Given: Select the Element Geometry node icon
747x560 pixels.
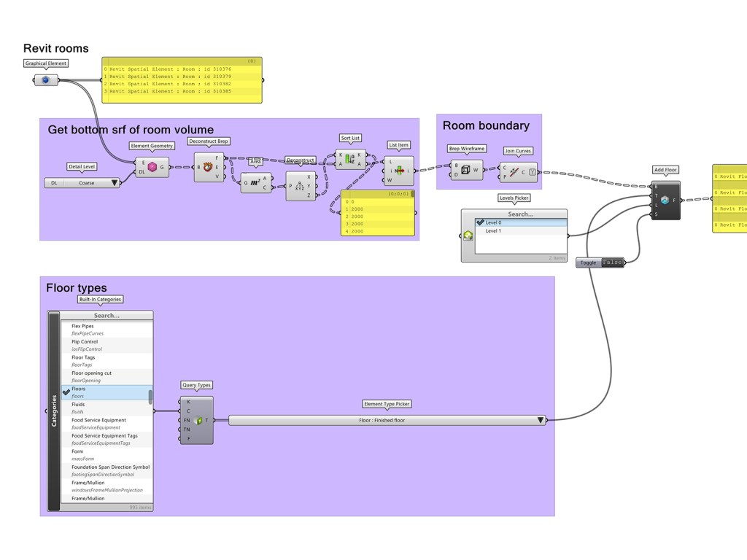Looking at the screenshot, I should pos(152,167).
